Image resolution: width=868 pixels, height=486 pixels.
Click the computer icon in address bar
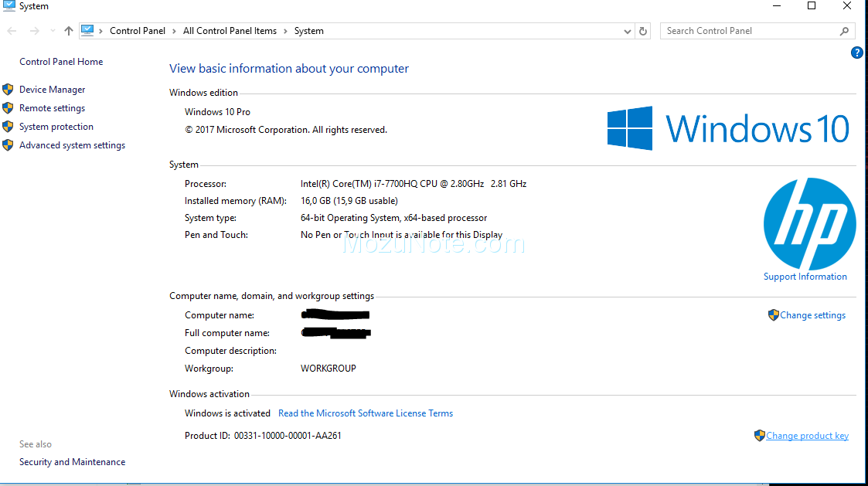point(87,30)
